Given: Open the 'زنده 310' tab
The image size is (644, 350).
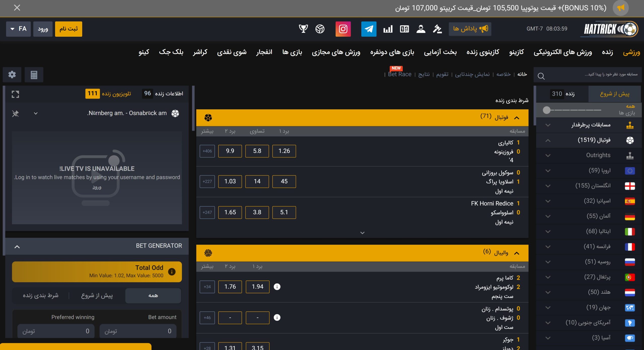Looking at the screenshot, I should coord(563,94).
